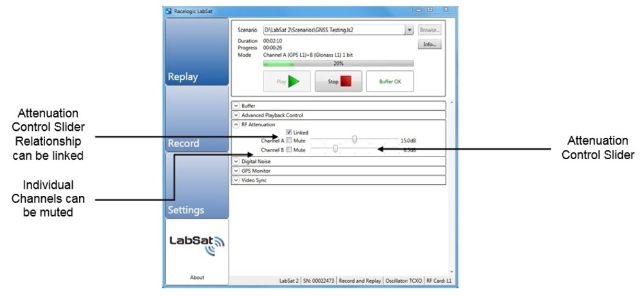Uncheck the Linked checkbox
The image size is (644, 297).
pyautogui.click(x=289, y=132)
